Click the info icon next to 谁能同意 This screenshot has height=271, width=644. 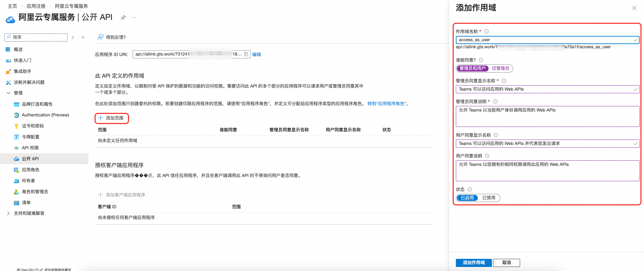coord(481,60)
